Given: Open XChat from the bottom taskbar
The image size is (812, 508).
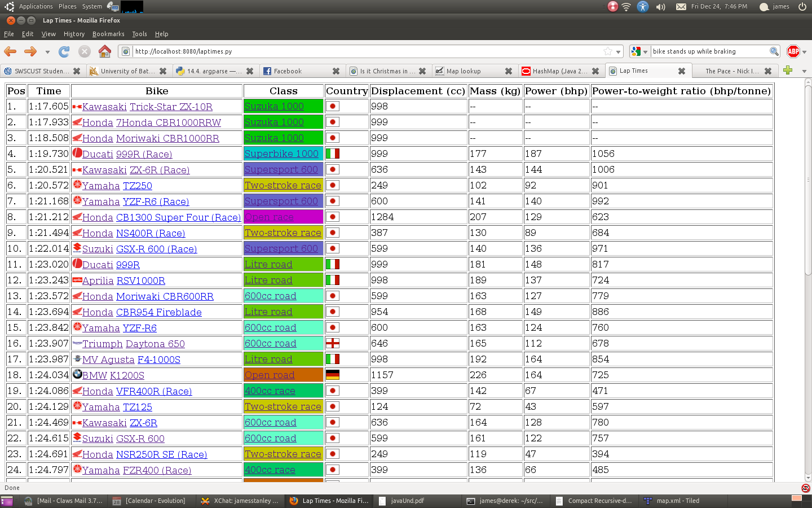Looking at the screenshot, I should [241, 501].
